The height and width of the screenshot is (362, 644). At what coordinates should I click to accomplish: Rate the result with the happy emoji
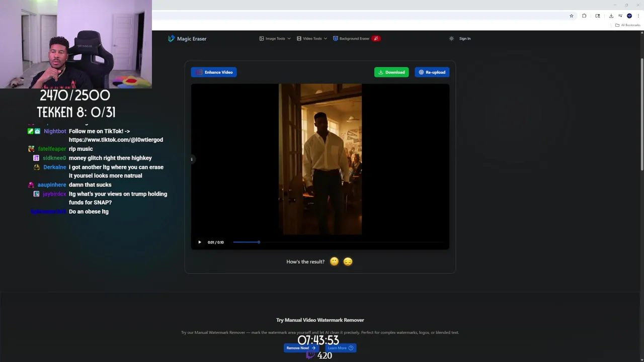334,261
